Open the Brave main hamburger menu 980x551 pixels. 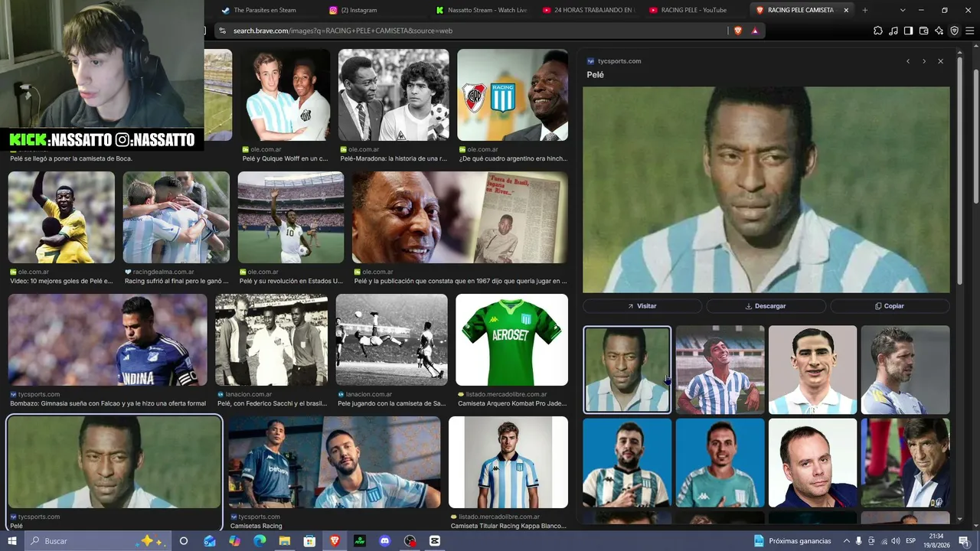pyautogui.click(x=970, y=31)
